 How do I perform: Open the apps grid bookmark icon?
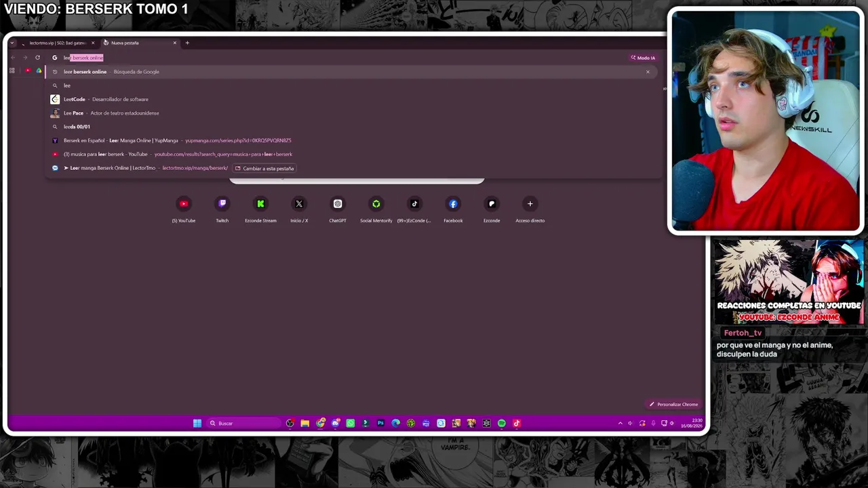click(x=12, y=70)
